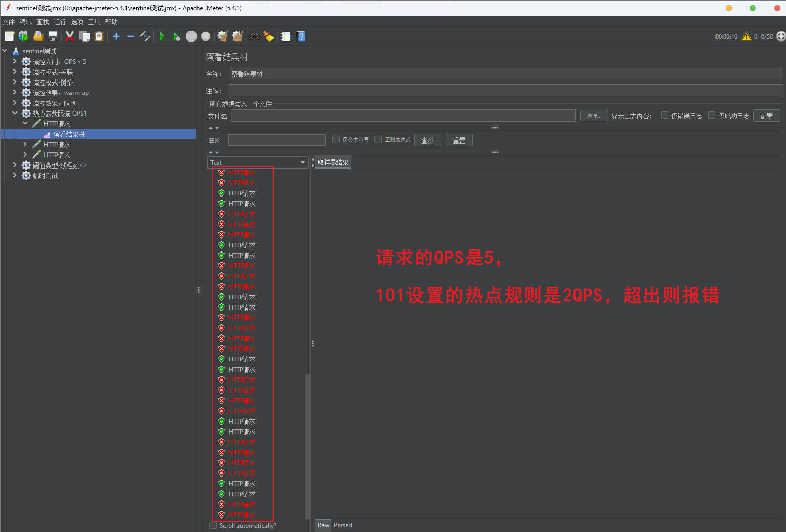The height and width of the screenshot is (532, 786).
Task: Collapse all tree nodes with minus
Action: coord(131,36)
